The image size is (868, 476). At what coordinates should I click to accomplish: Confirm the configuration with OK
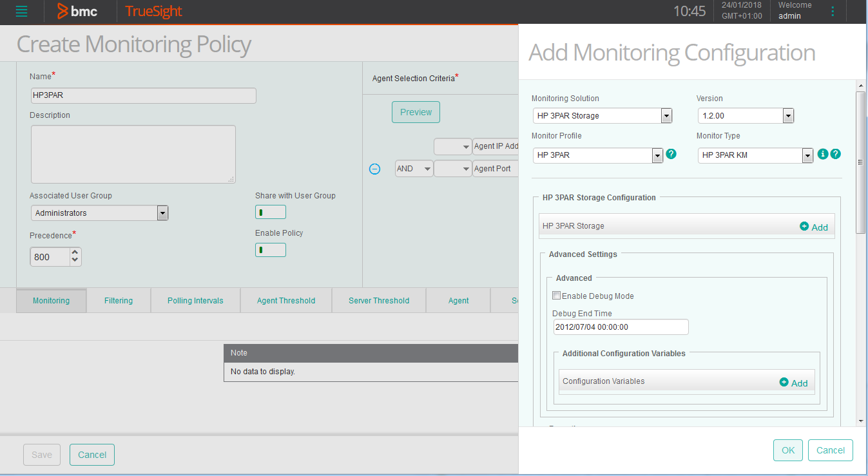[x=787, y=450]
